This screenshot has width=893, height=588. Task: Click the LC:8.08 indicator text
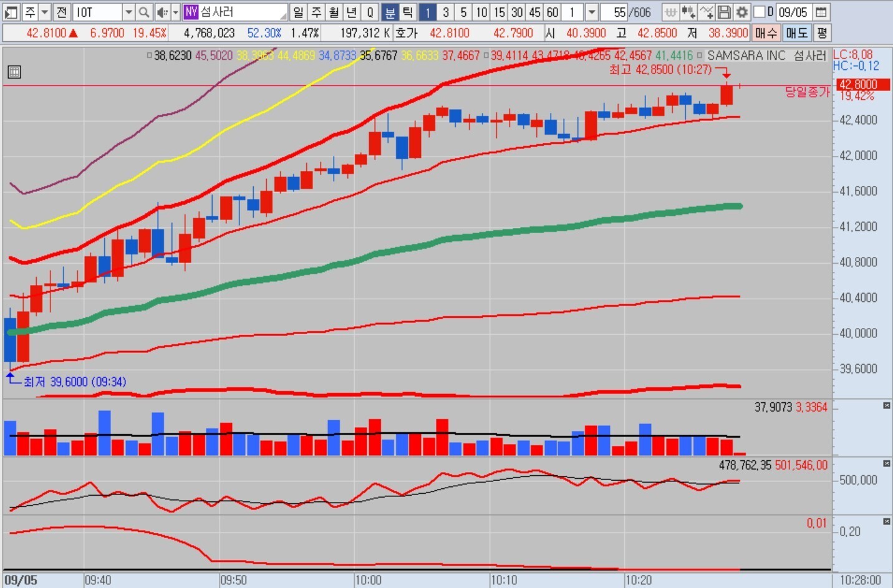point(853,54)
